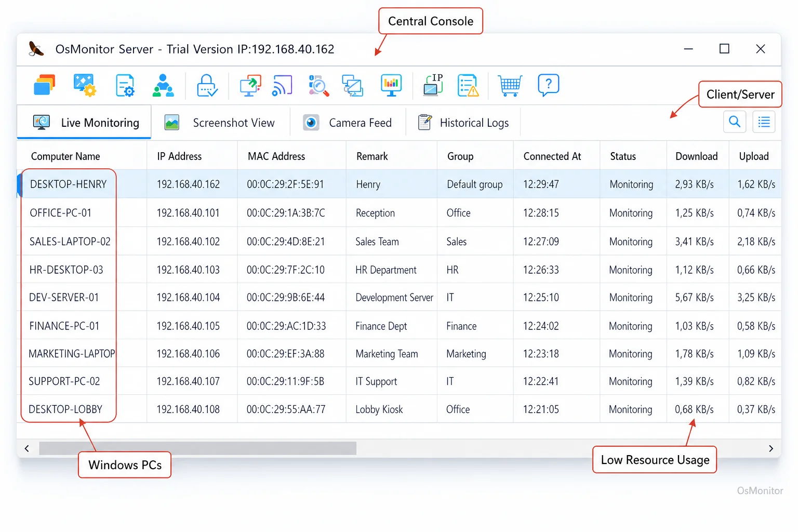This screenshot has width=798, height=532.
Task: Click the overlapping remote screens icon
Action: [x=352, y=85]
